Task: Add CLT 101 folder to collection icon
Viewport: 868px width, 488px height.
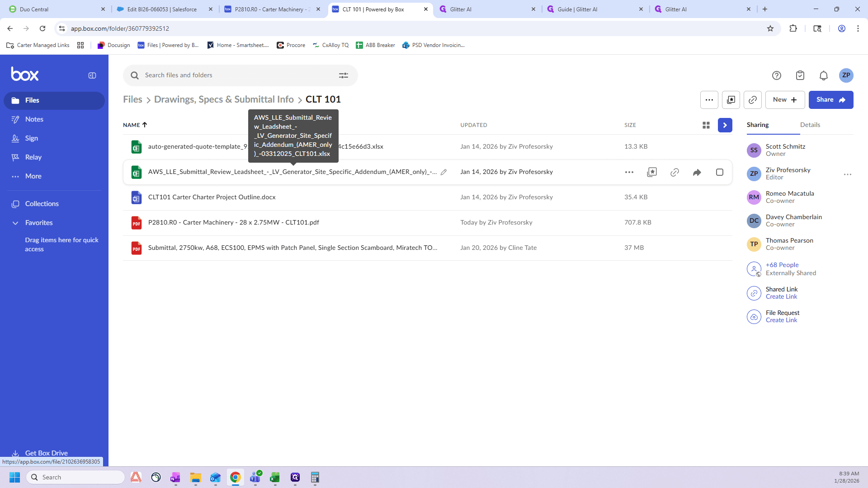Action: point(731,100)
